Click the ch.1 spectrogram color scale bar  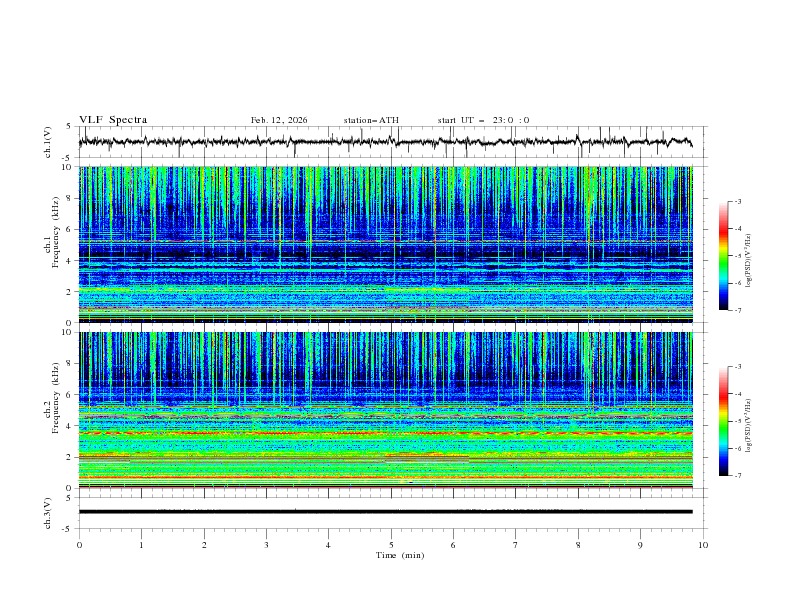click(723, 256)
